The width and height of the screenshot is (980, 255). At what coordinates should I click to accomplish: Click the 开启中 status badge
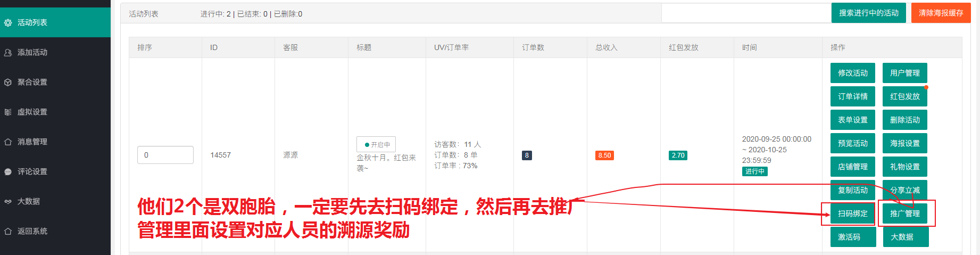pos(376,144)
